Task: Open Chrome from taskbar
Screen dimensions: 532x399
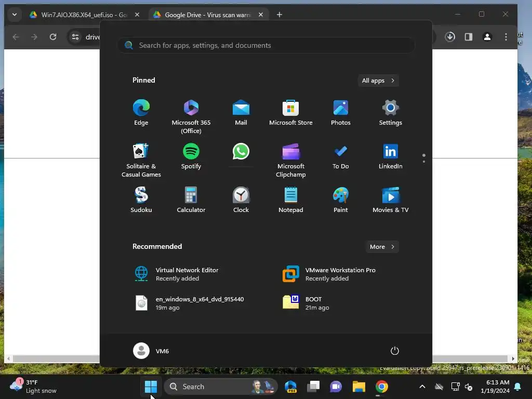Action: point(382,387)
